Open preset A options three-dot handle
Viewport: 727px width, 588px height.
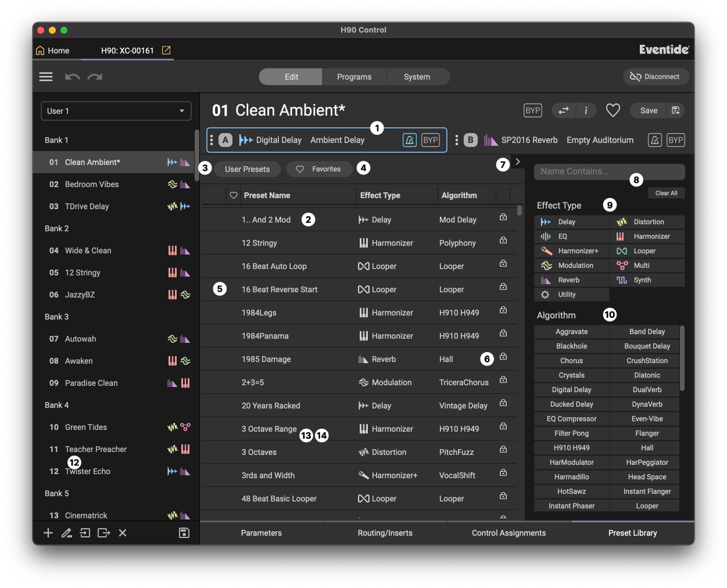tap(212, 140)
